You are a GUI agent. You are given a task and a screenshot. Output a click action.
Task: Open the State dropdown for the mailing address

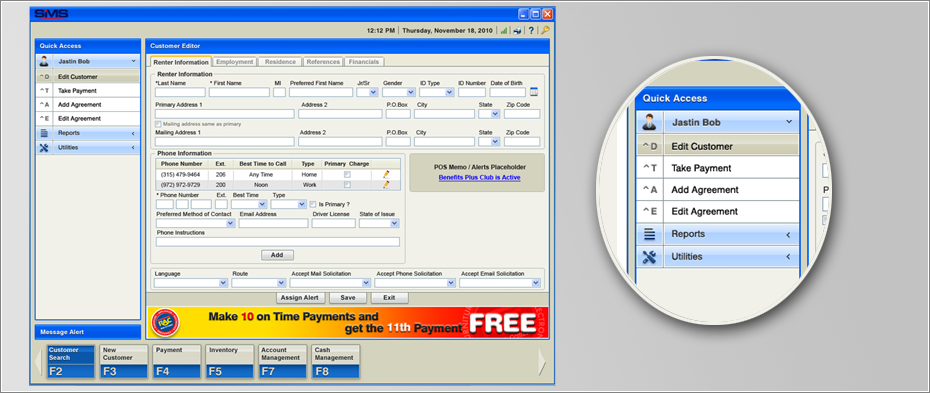tap(489, 142)
